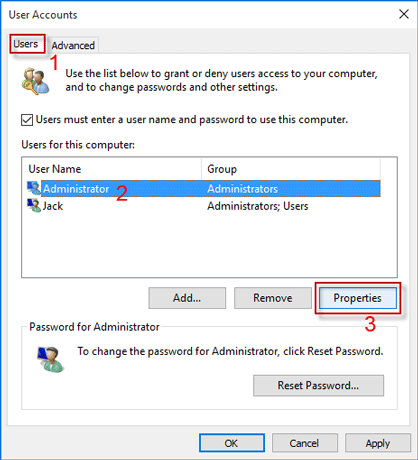Viewport: 418px width, 460px height.
Task: Click the users-with-key icon near the description
Action: click(35, 81)
